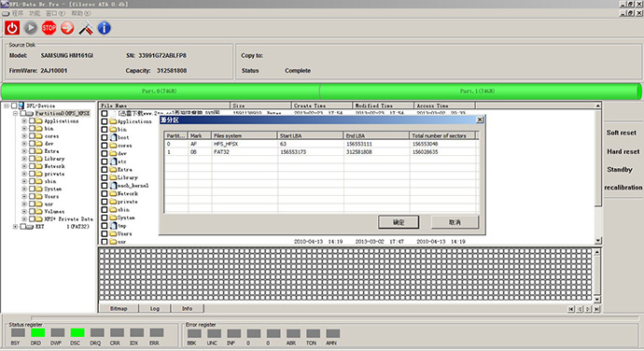
Task: Click the gray play icon in the toolbar
Action: [x=31, y=28]
